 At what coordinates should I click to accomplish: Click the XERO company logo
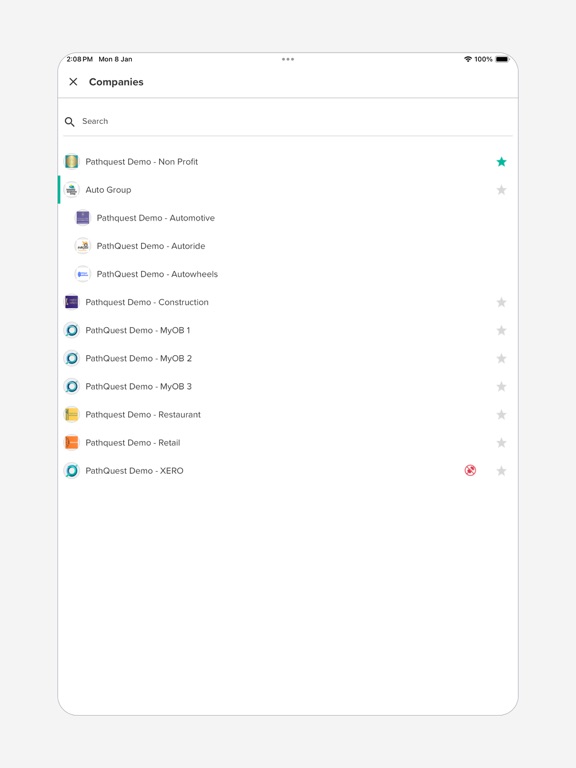click(x=72, y=471)
